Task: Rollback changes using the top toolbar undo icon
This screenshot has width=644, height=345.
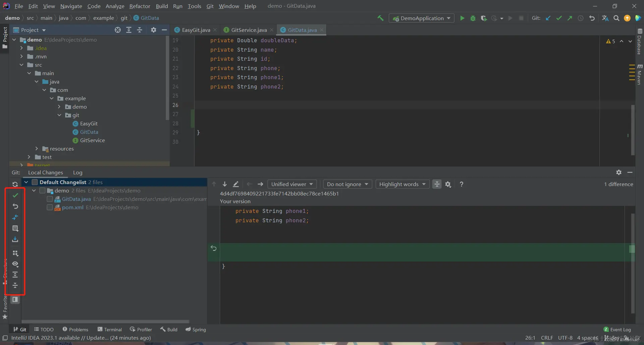Action: click(x=592, y=18)
